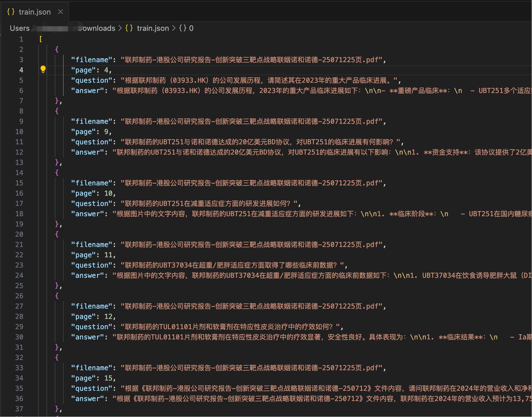The width and height of the screenshot is (532, 417).
Task: Click the closing brace on line 7
Action: click(57, 101)
